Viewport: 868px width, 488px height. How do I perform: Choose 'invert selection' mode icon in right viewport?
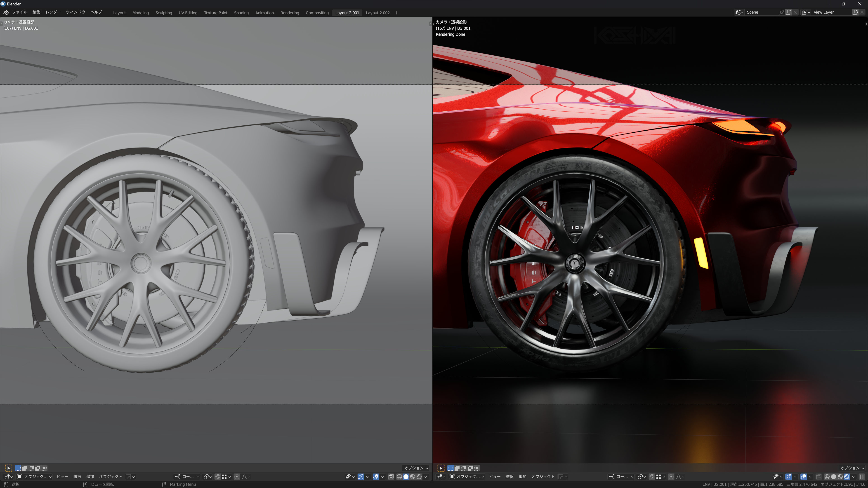[x=470, y=468]
